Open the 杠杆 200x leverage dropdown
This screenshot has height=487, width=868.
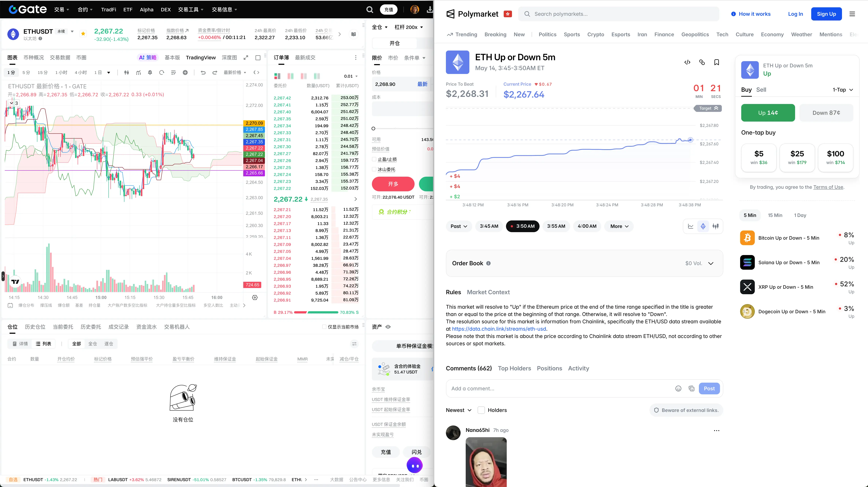[409, 27]
